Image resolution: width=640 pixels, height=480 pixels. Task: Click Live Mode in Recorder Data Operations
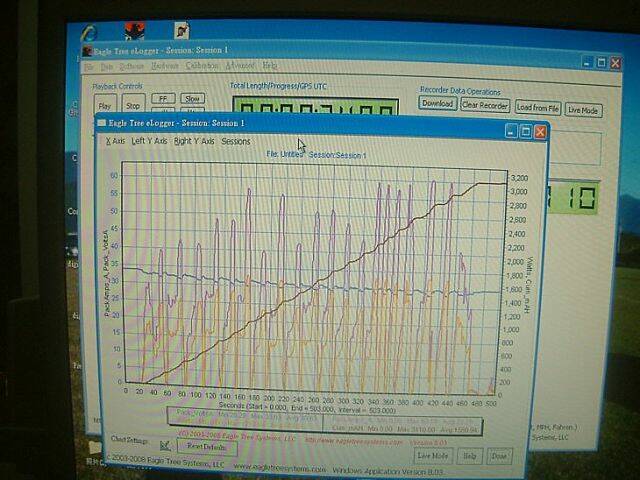point(583,110)
